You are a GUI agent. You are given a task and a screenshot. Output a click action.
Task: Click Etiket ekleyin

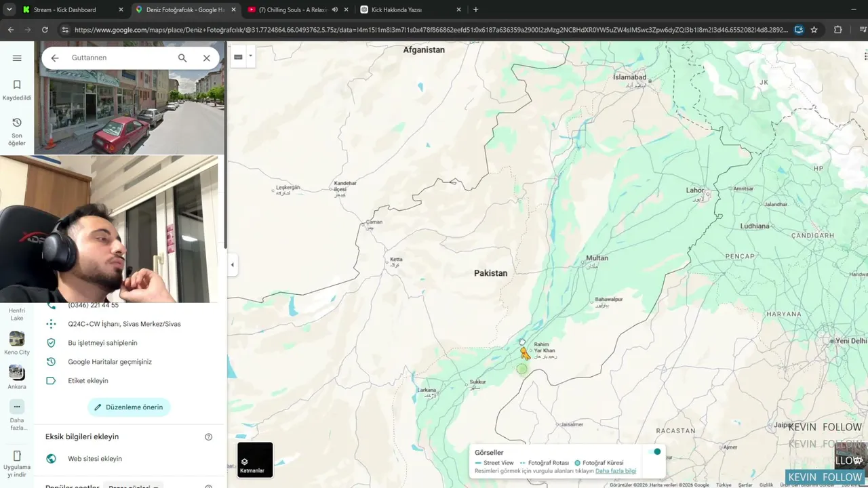[x=88, y=381]
